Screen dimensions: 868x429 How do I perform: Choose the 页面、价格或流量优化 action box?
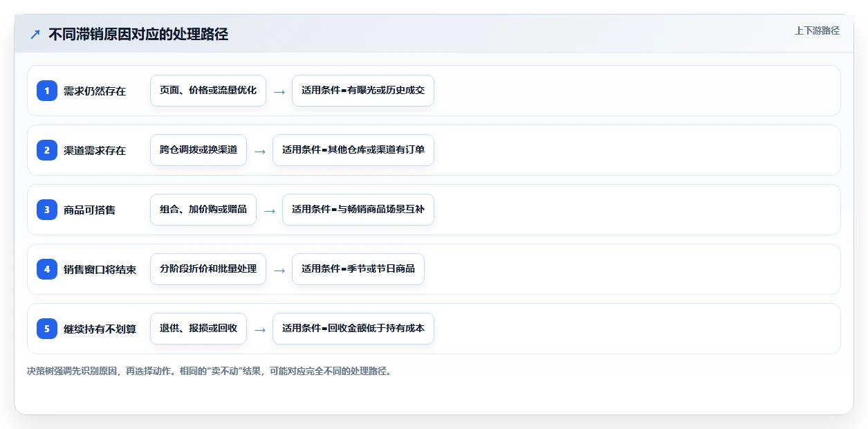pyautogui.click(x=208, y=91)
